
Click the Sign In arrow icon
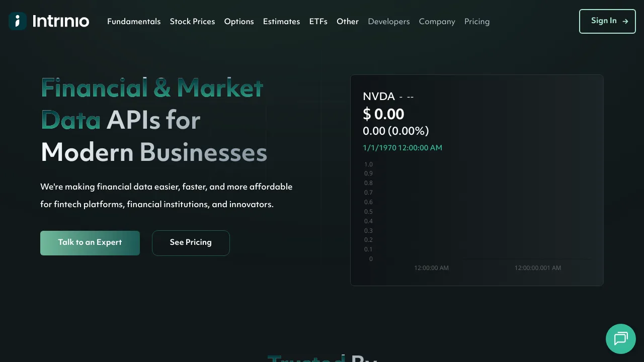tap(625, 21)
